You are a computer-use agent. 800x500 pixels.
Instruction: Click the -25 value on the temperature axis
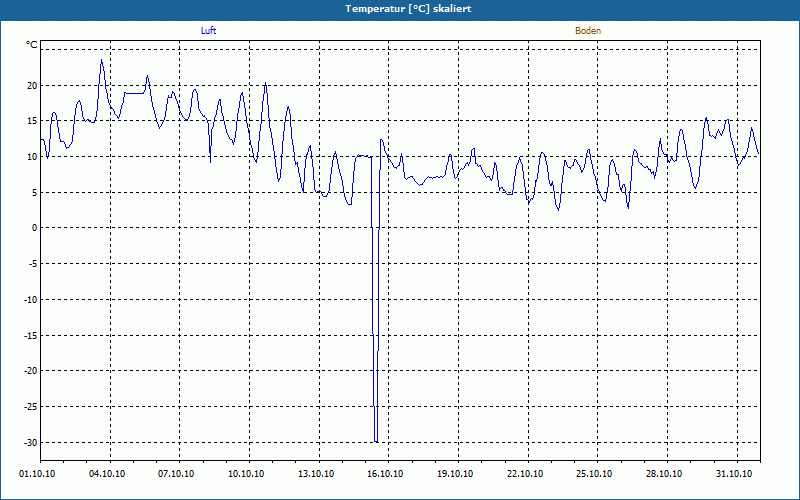[x=31, y=407]
